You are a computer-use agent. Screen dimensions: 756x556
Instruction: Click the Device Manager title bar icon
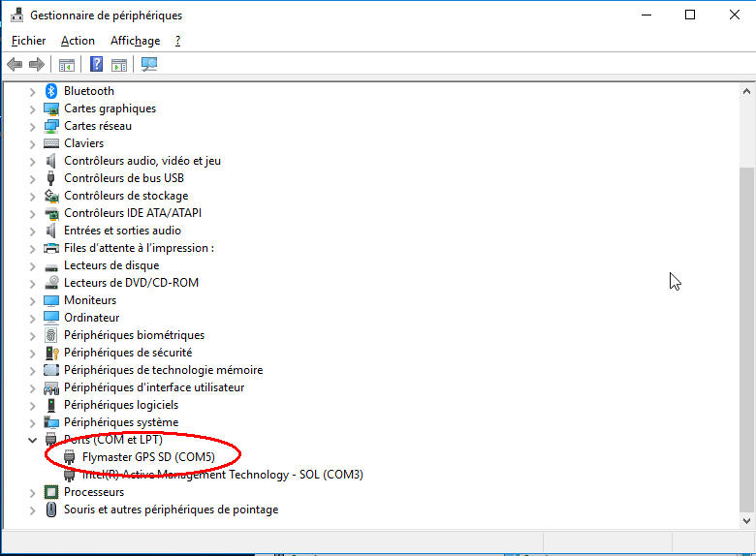point(16,15)
